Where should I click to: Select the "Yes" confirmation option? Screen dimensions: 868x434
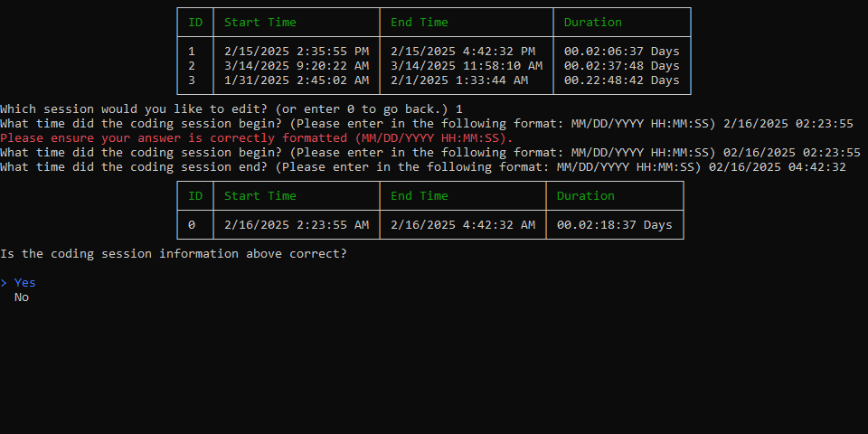tap(25, 283)
